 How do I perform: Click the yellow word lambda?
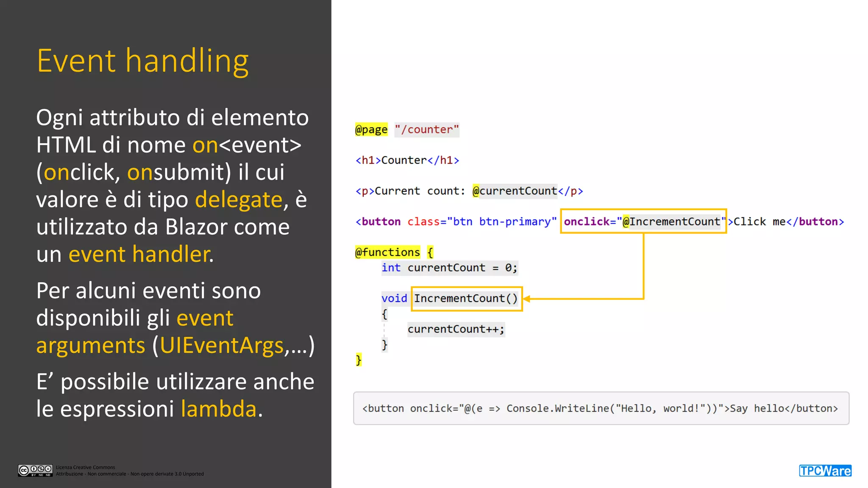click(x=219, y=409)
